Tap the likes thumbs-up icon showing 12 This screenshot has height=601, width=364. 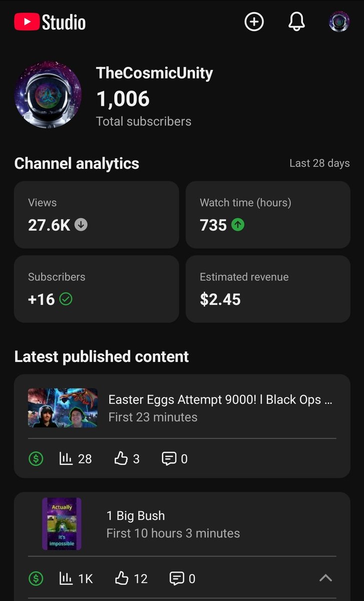tap(122, 578)
